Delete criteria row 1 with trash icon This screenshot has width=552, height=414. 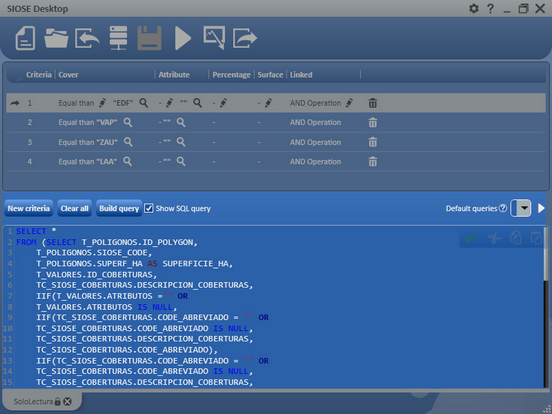pyautogui.click(x=372, y=103)
